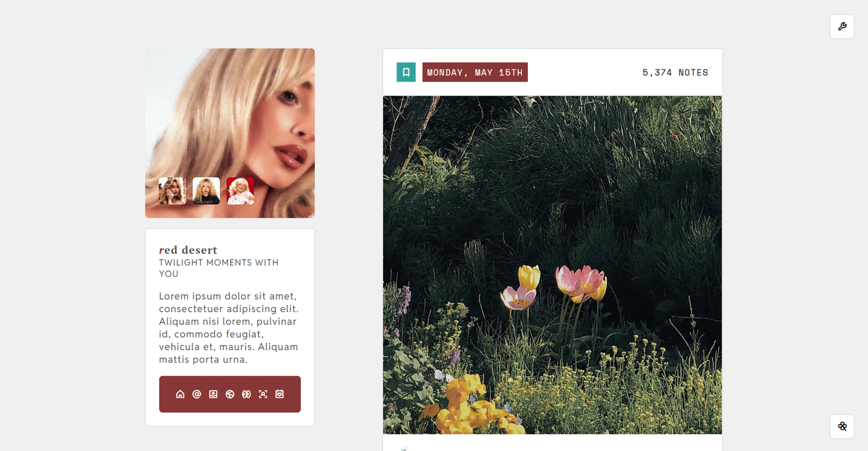Image resolution: width=868 pixels, height=451 pixels.
Task: Open the globe icon link
Action: click(230, 394)
